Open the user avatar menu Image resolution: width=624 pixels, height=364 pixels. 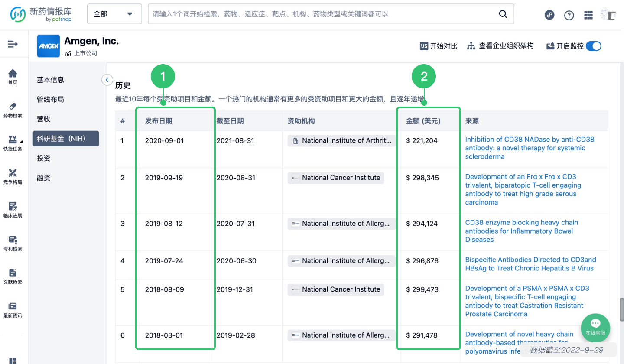608,15
